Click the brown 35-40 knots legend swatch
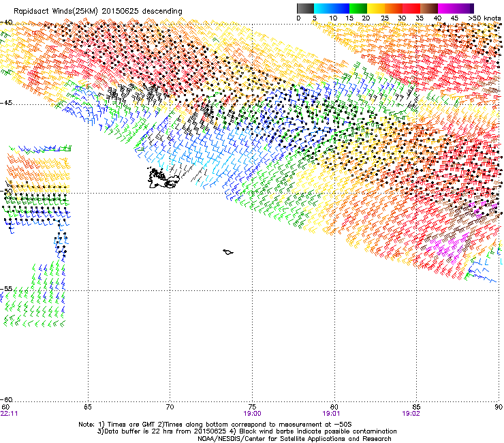The width and height of the screenshot is (504, 443). click(429, 8)
